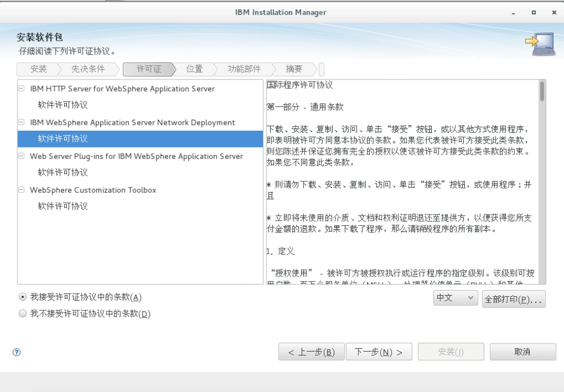Click the 下一步 next button
Image resolution: width=564 pixels, height=392 pixels.
[x=379, y=352]
